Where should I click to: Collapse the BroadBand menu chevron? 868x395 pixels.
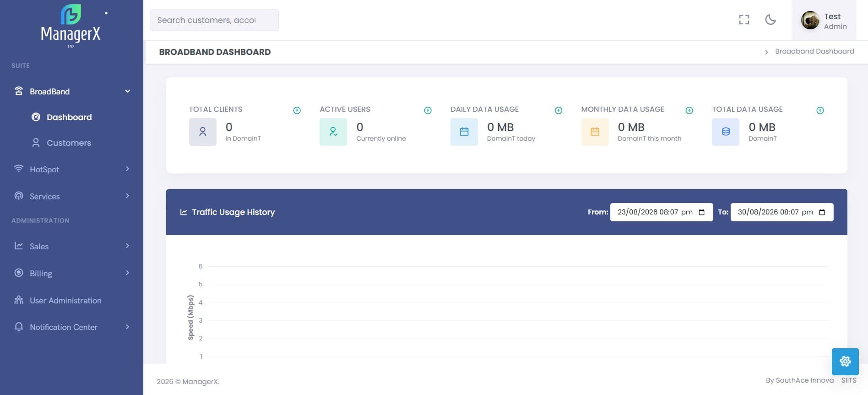coord(128,91)
